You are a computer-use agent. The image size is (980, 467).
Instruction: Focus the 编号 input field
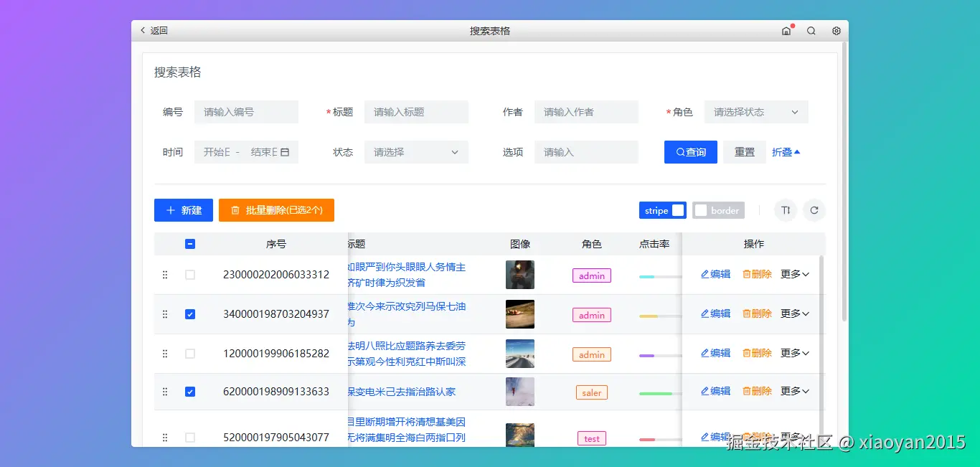[246, 112]
